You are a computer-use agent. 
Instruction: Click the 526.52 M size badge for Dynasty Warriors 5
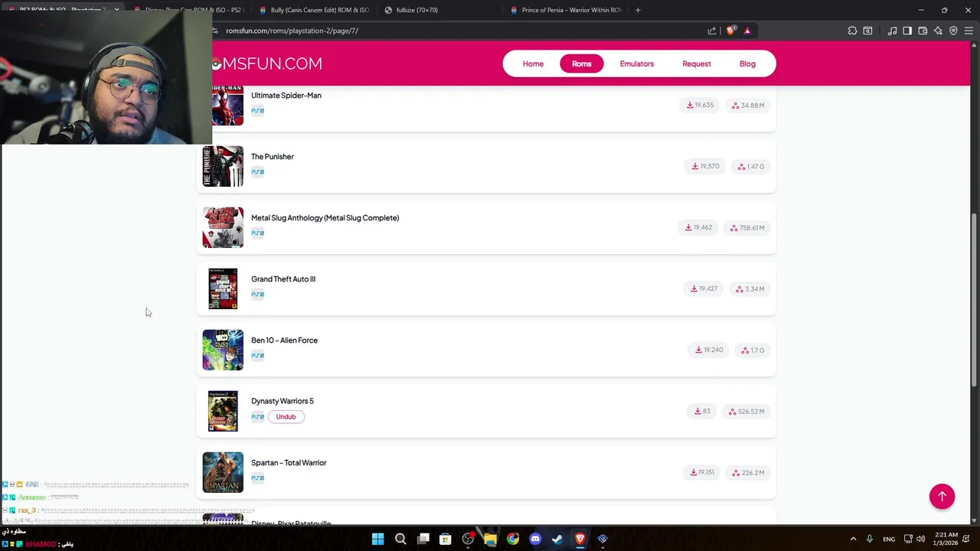click(746, 411)
